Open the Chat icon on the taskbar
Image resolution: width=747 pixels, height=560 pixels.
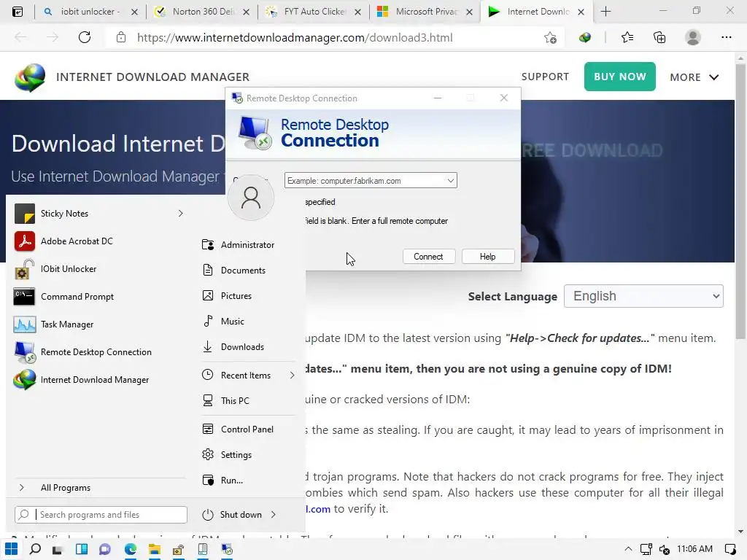[x=105, y=550]
